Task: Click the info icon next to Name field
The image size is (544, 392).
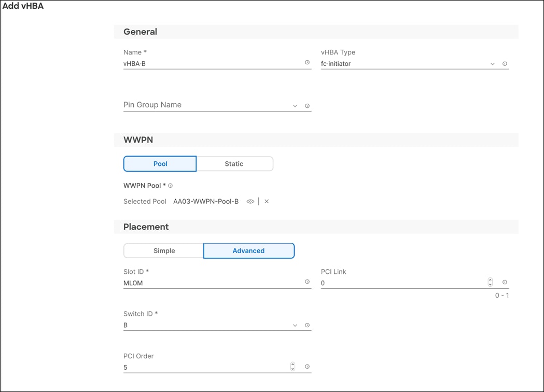Action: (307, 62)
